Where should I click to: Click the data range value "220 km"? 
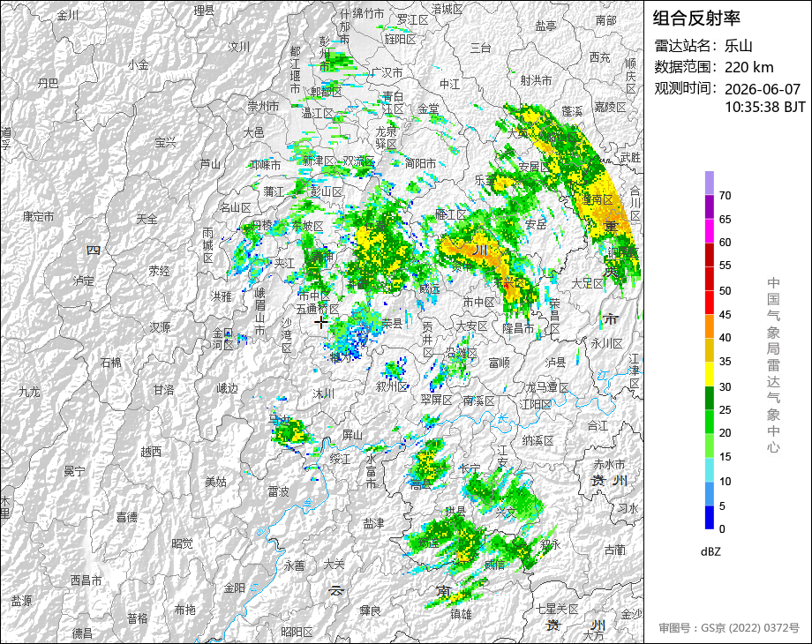click(748, 67)
